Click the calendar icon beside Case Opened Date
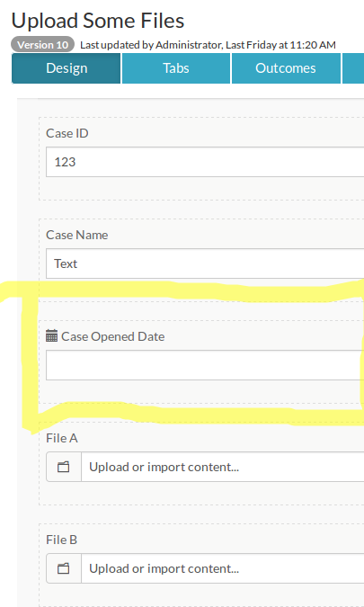This screenshot has height=607, width=364. click(51, 335)
